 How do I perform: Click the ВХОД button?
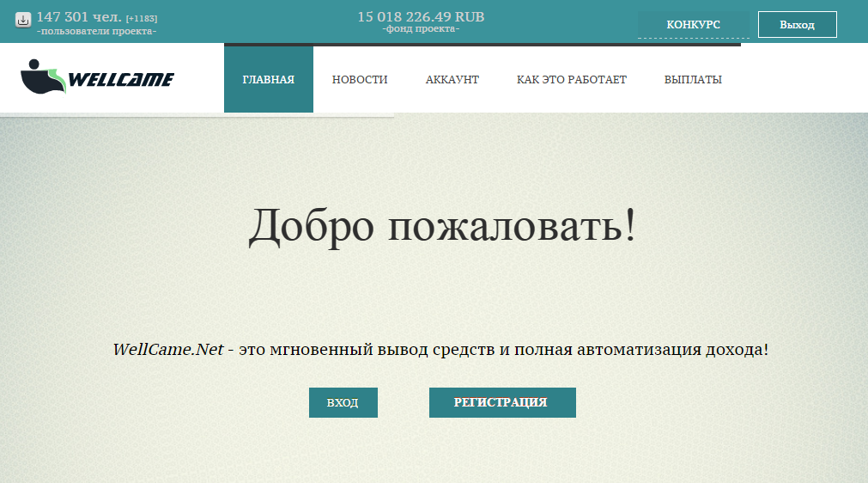[343, 403]
